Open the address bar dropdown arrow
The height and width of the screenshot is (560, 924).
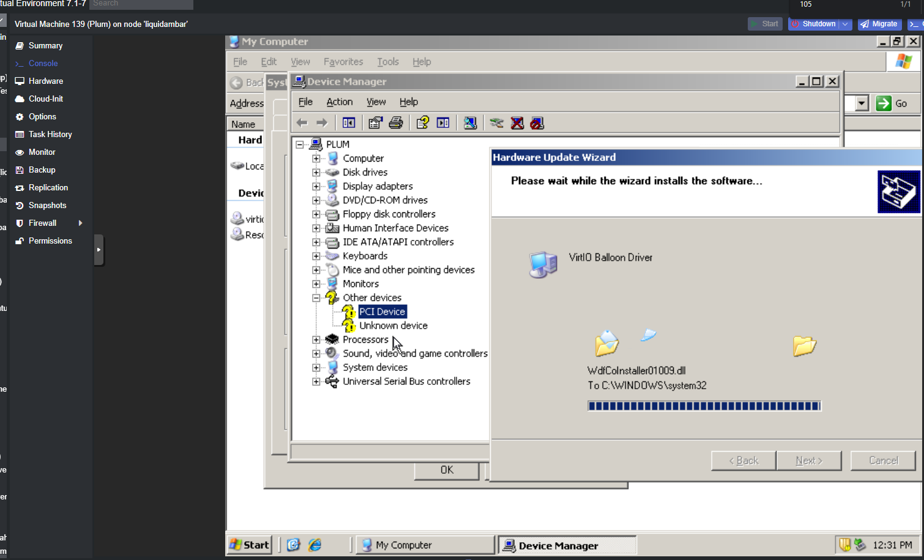(x=862, y=103)
